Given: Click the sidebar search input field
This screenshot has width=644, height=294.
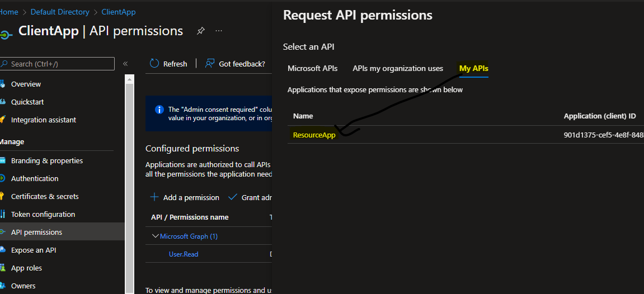Looking at the screenshot, I should [60, 64].
